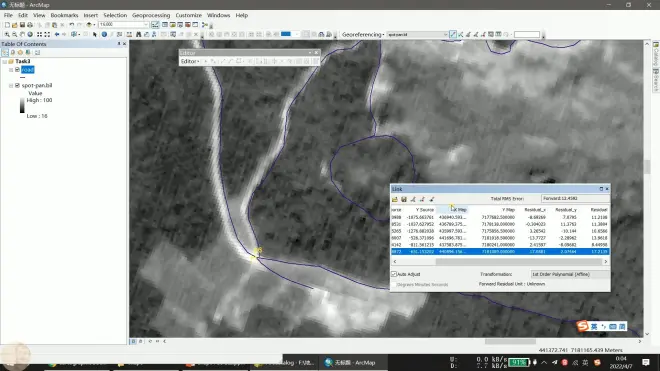Open links file icon in Link window
This screenshot has height=371, width=660.
pos(395,199)
